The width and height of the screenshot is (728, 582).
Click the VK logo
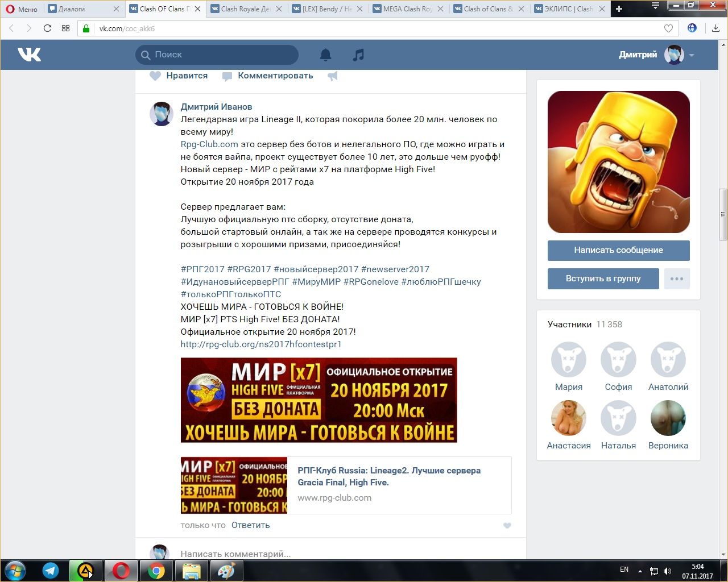tap(29, 55)
